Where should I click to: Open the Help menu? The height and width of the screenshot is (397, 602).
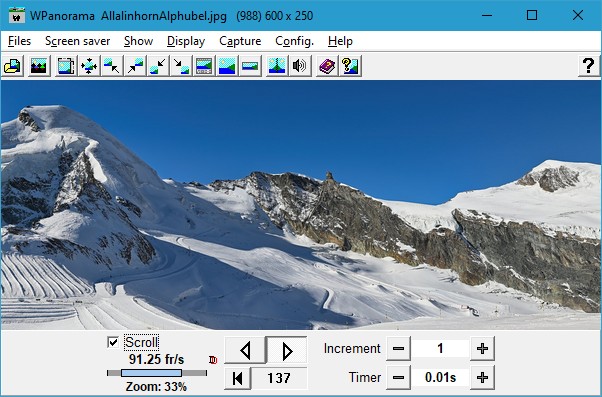[340, 41]
